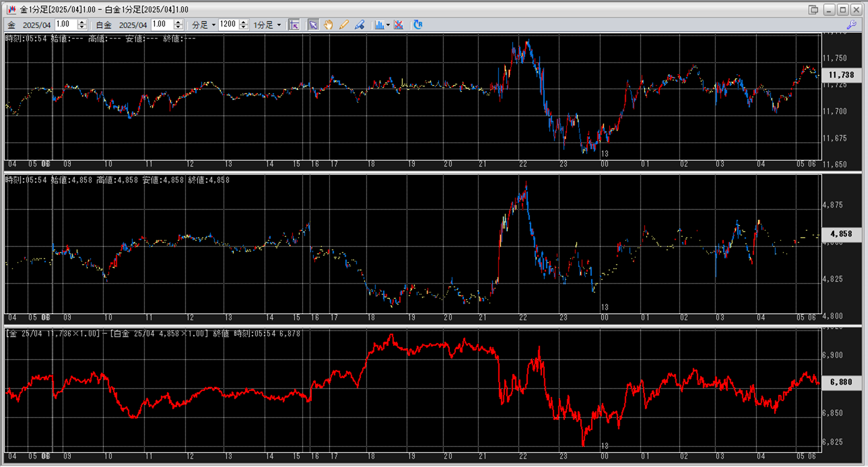
Task: Increase the 金 ratio with up spinner
Action: pos(82,22)
